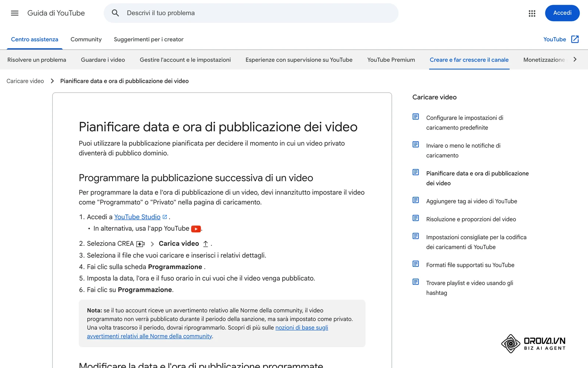Open the YouTube Studio link
588x368 pixels.
point(137,217)
